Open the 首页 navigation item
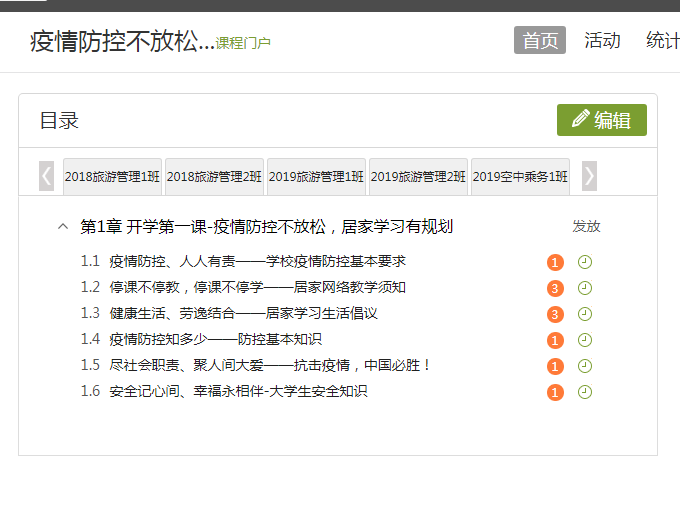 pyautogui.click(x=540, y=41)
